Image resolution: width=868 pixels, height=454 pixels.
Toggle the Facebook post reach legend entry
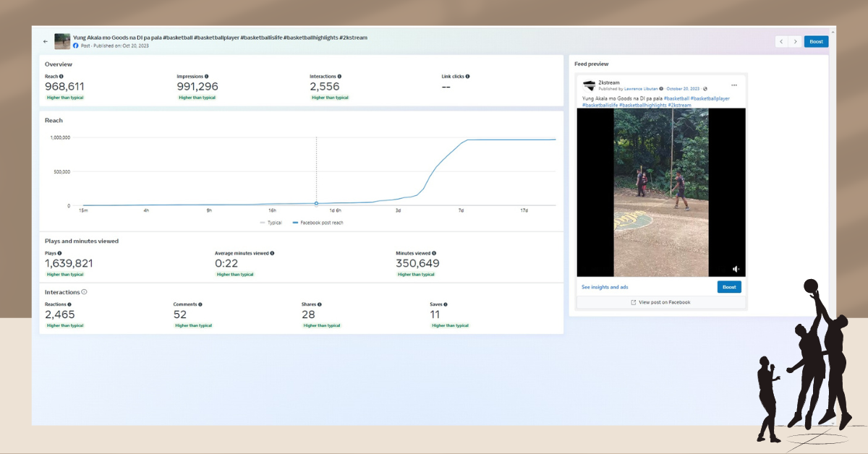318,223
